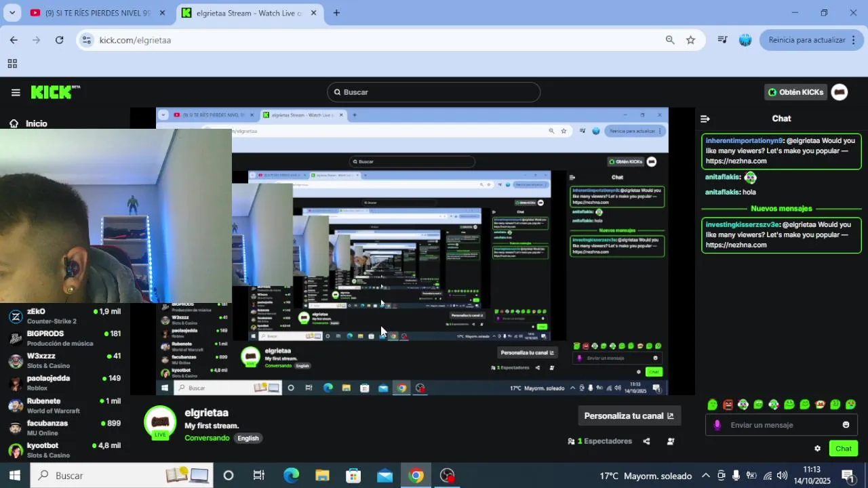Click the zoom magnifier in address bar
This screenshot has height=488, width=868.
point(670,40)
